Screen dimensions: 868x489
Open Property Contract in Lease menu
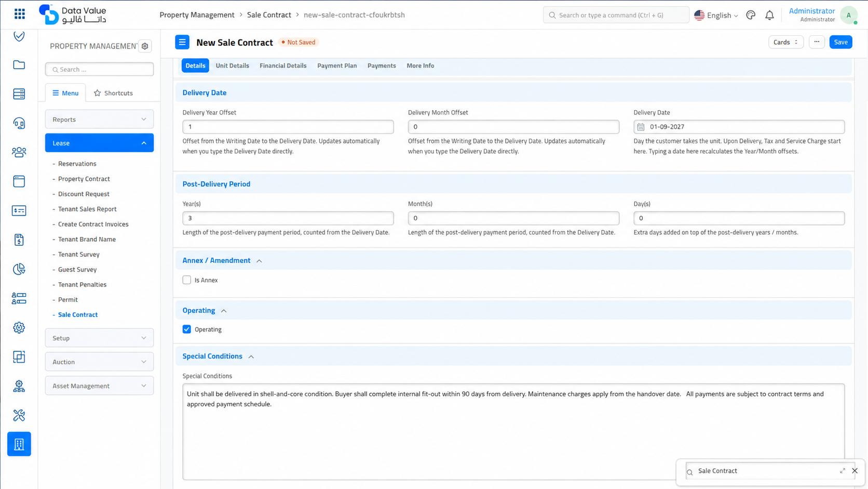(x=84, y=179)
